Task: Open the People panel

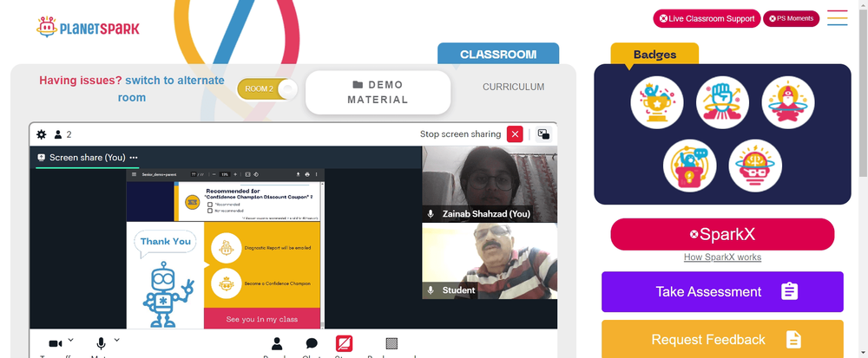Action: 277,343
